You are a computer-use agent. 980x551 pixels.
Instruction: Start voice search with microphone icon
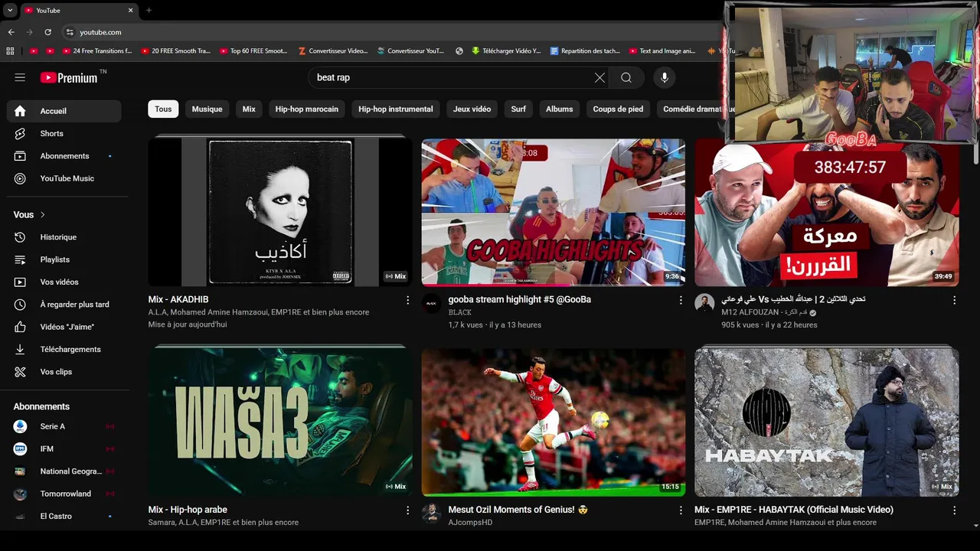[665, 77]
